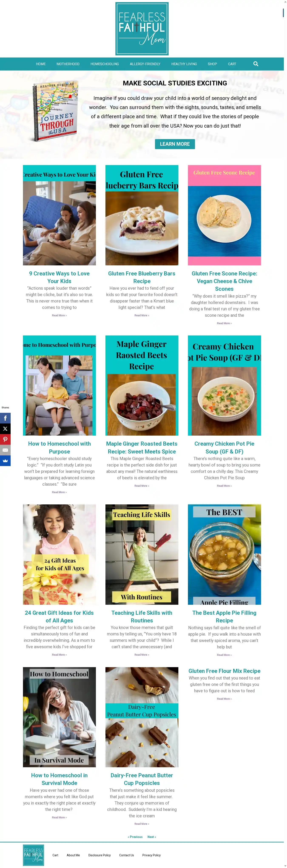This screenshot has height=868, width=287.
Task: Click the Journey Through the USA book image
Action: pyautogui.click(x=55, y=111)
